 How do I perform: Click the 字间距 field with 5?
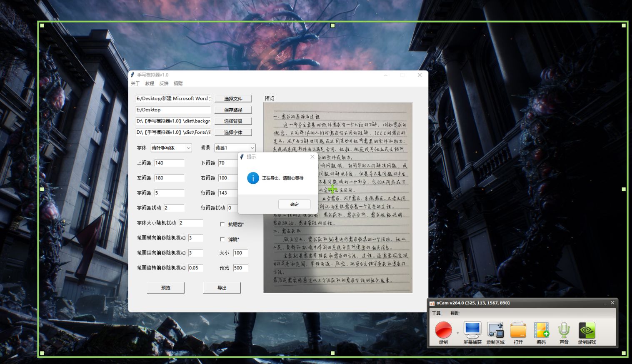coord(169,193)
